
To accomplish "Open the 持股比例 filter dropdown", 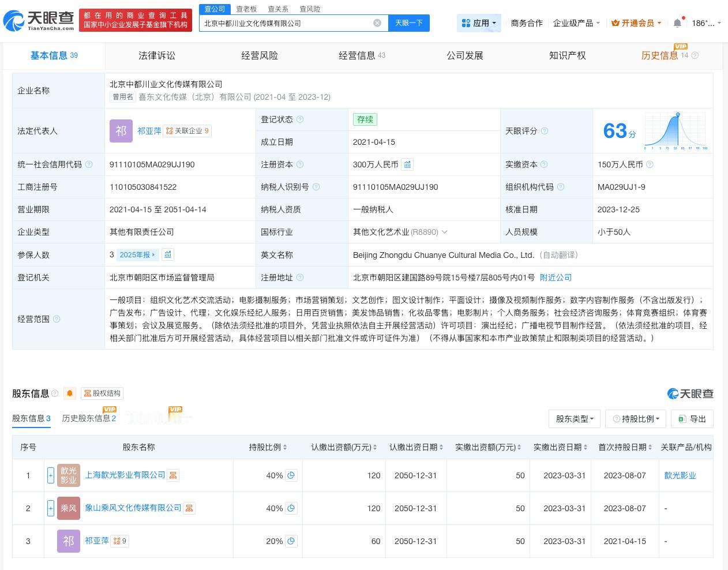I will click(x=636, y=419).
